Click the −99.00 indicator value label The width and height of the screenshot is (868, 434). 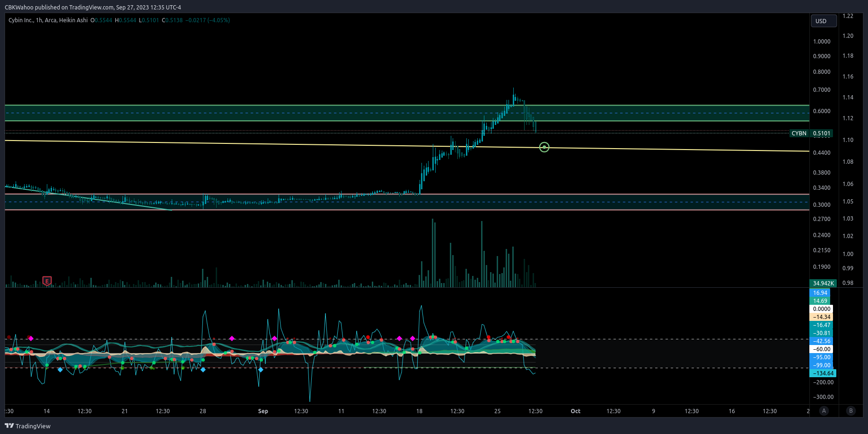point(822,365)
